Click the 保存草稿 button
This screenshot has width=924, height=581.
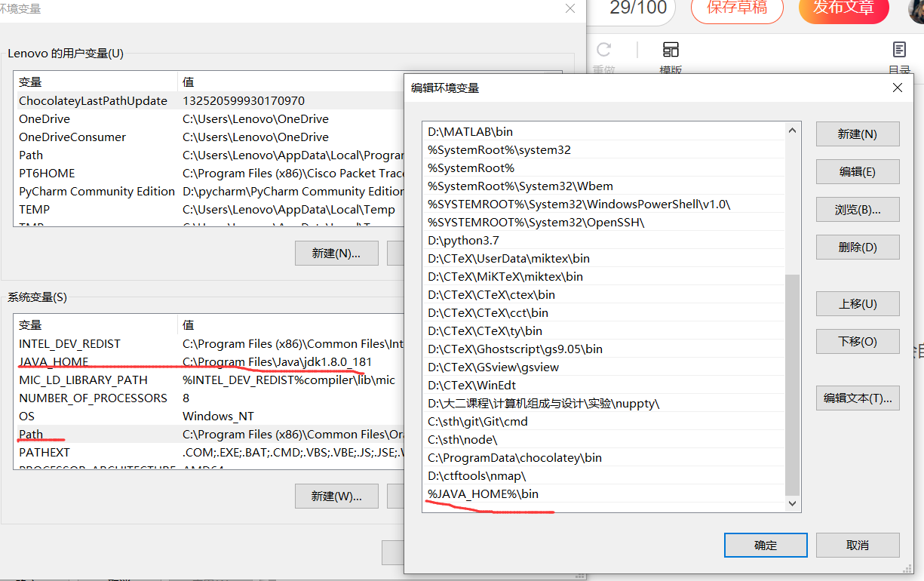tap(737, 8)
